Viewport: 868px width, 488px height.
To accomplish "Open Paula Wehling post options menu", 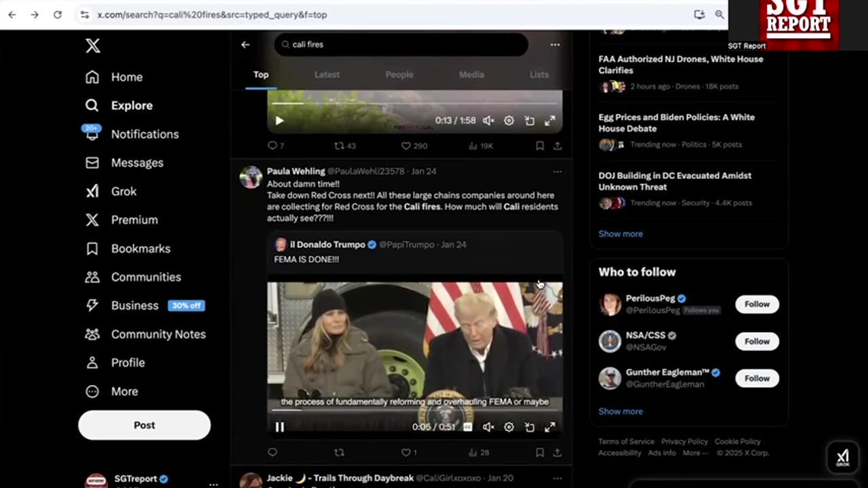I will pyautogui.click(x=557, y=171).
